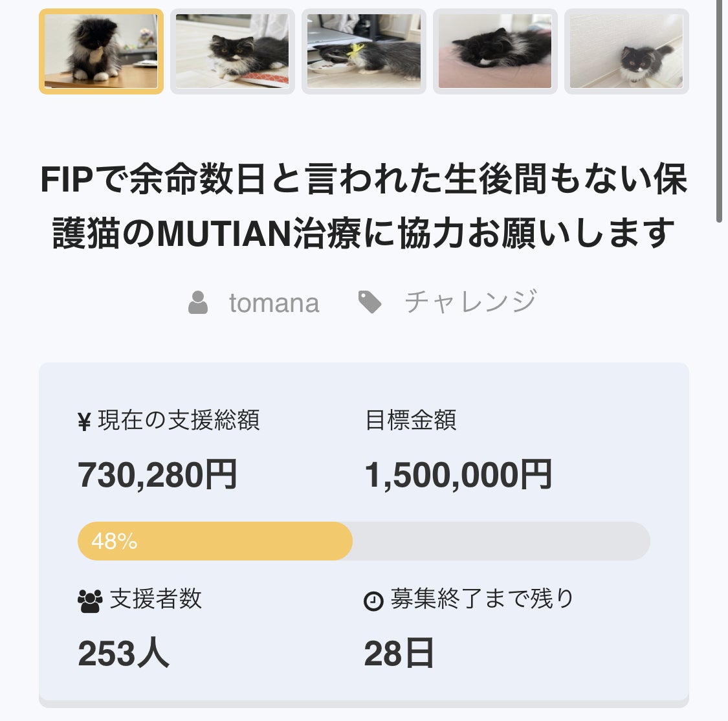The image size is (728, 721).
Task: Click the 48% funding progress bar
Action: pos(364,541)
